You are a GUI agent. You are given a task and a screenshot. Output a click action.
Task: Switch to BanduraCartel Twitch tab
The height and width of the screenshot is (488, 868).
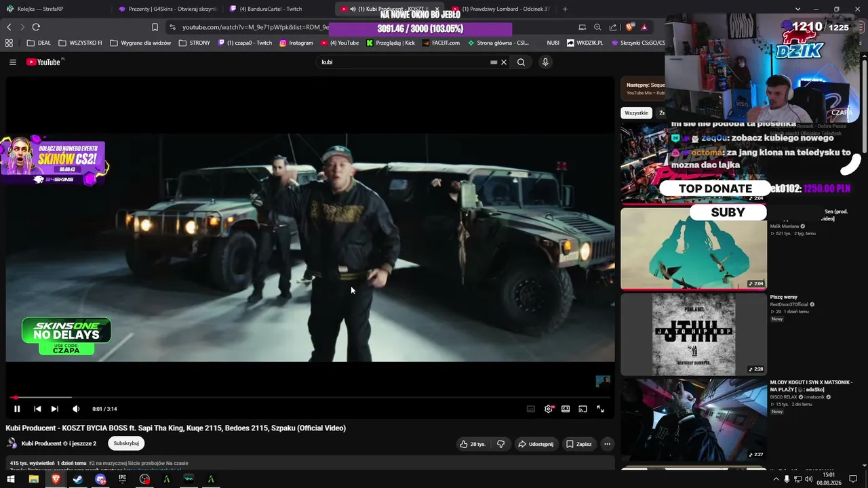point(277,9)
